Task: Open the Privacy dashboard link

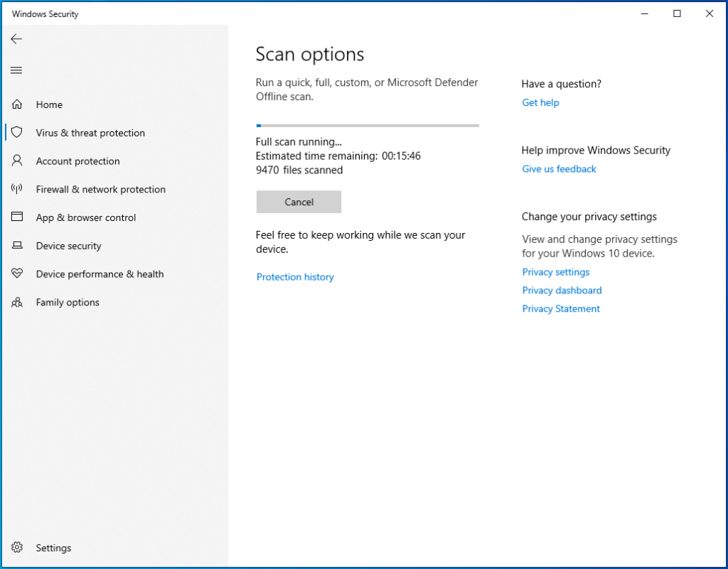Action: (562, 290)
